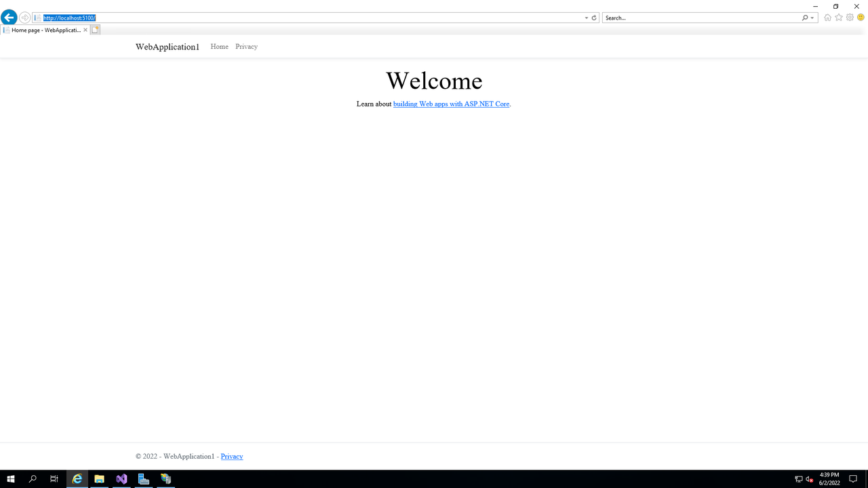Open the Home navigation link
Viewport: 868px width, 488px height.
point(219,47)
